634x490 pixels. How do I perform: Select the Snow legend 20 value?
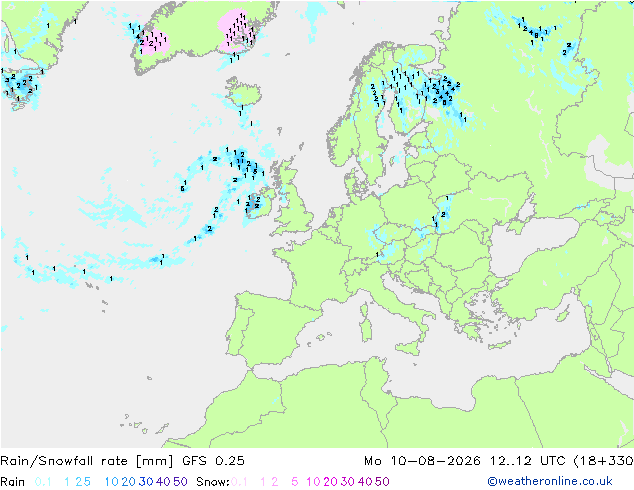[x=330, y=482]
